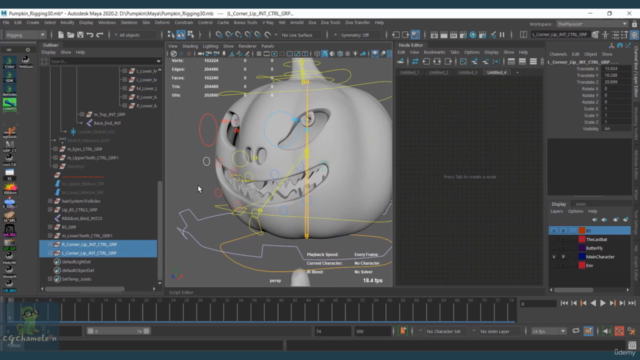Click the IPR render clock icon

tap(473, 35)
